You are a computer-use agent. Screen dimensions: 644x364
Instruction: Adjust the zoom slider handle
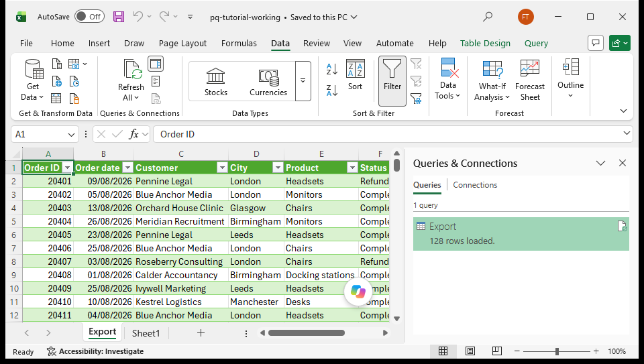[557, 351]
